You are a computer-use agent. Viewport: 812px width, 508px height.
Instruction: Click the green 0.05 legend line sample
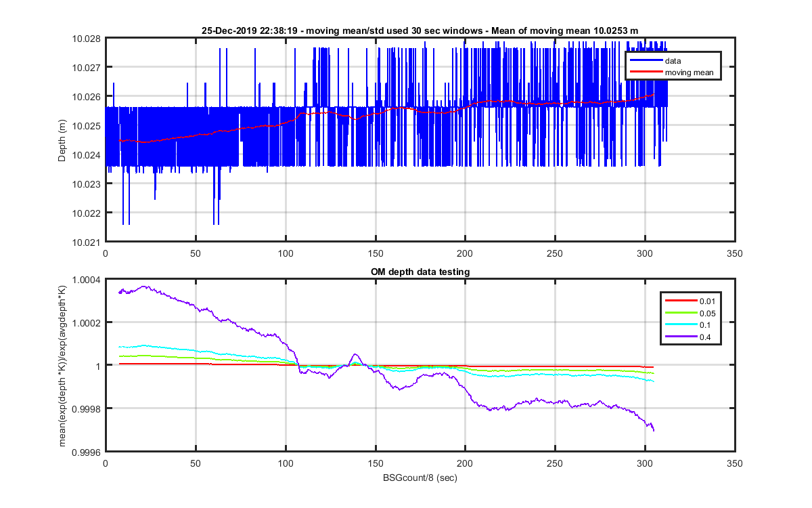pos(680,313)
